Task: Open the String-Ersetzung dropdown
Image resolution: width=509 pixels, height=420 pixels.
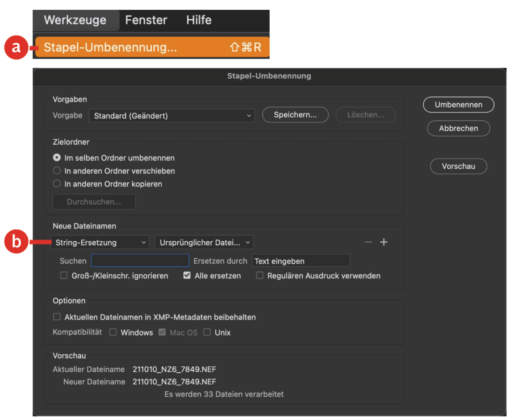Action: (100, 242)
